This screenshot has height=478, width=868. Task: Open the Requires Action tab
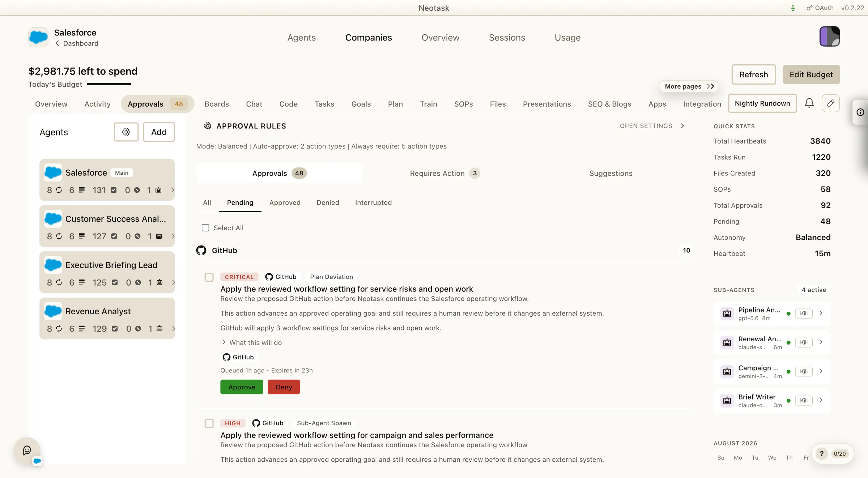(x=445, y=173)
